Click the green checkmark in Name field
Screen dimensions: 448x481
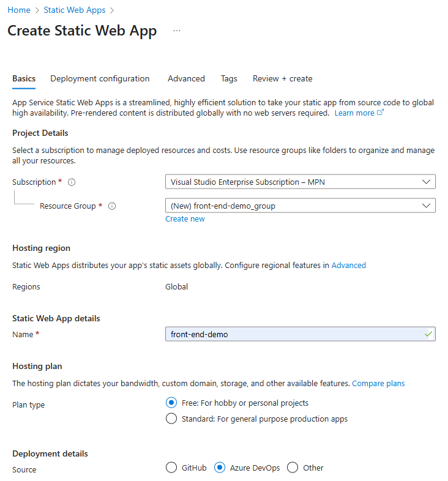428,334
